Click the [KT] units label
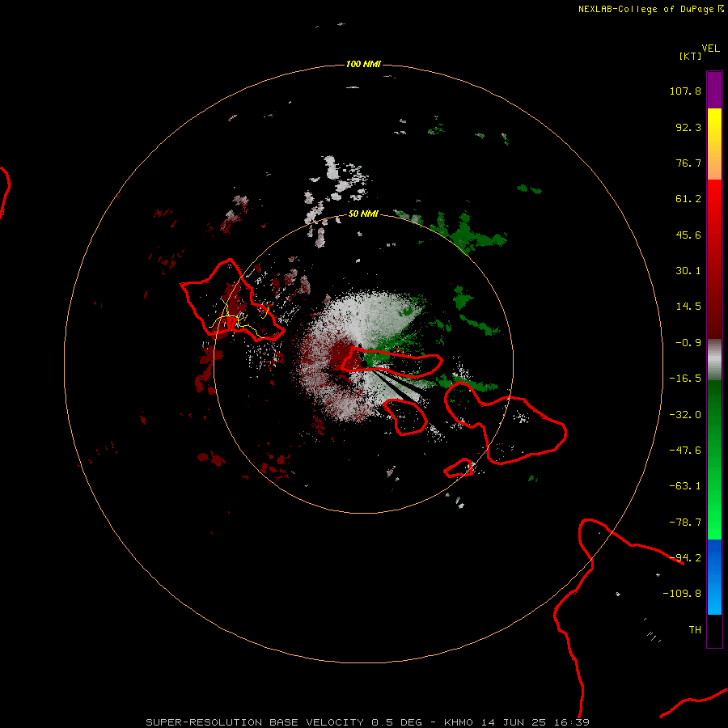 coord(691,56)
